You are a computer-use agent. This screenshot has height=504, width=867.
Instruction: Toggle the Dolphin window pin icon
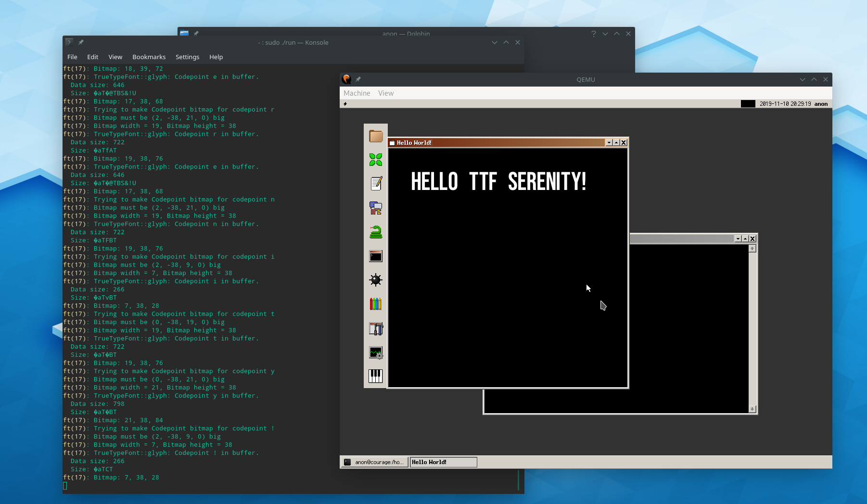[196, 34]
